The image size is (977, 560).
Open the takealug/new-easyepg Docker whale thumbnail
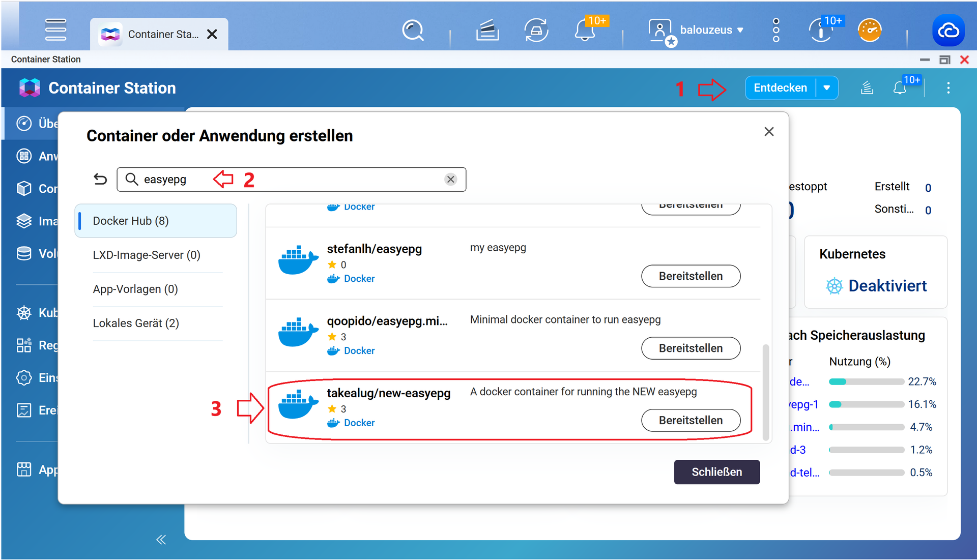pos(298,404)
